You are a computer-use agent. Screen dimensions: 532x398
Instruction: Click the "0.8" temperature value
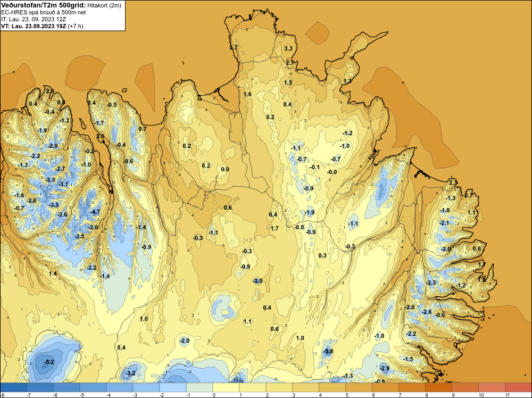pos(61,102)
